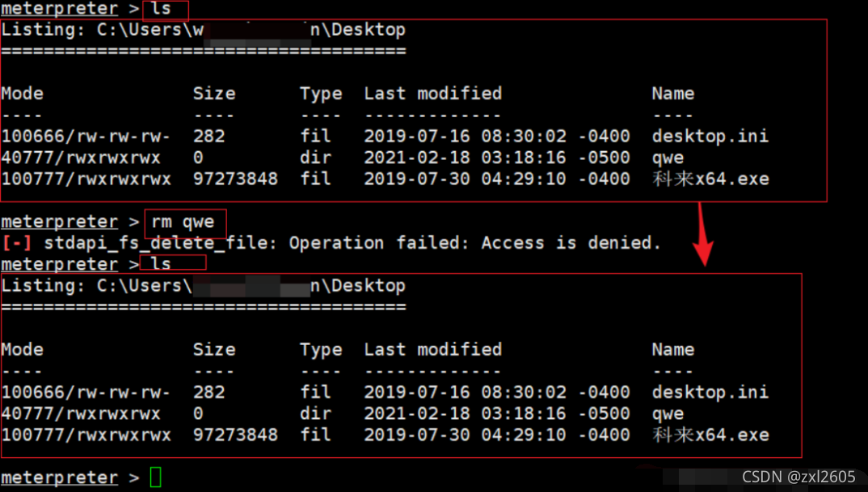The width and height of the screenshot is (868, 492).
Task: Click the 'ls' command typed before 'rm qwe'
Action: click(161, 9)
